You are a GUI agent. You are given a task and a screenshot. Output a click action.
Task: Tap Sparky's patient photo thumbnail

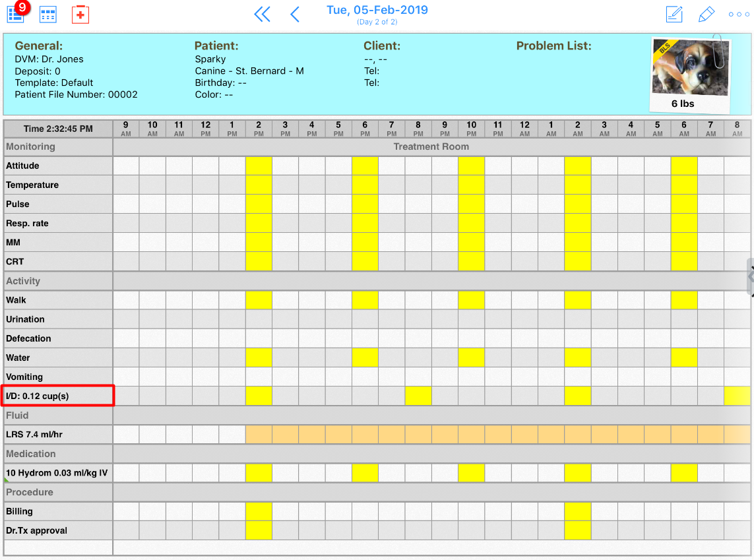691,68
